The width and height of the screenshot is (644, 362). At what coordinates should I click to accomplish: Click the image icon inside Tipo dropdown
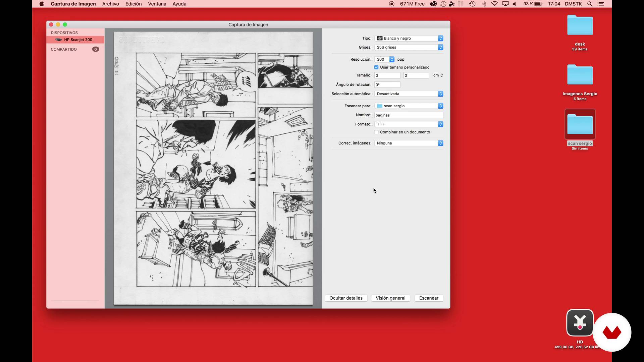click(x=380, y=38)
